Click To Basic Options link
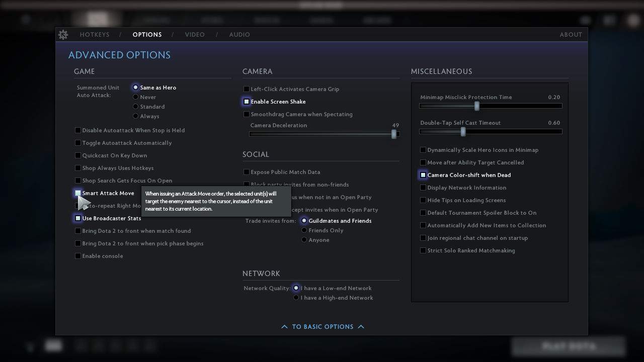The height and width of the screenshot is (362, 644). pyautogui.click(x=323, y=327)
